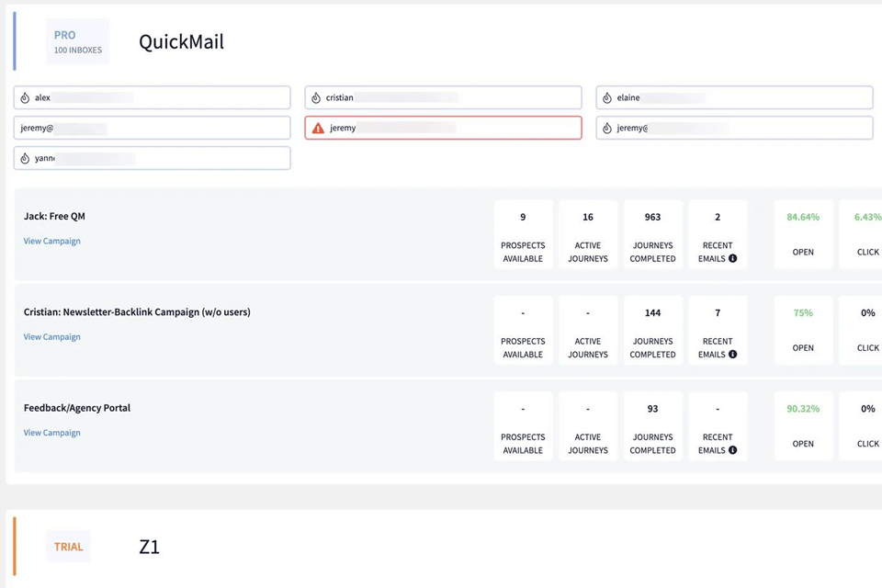Click the flame icon beside yann inbox
The image size is (882, 588).
click(25, 159)
